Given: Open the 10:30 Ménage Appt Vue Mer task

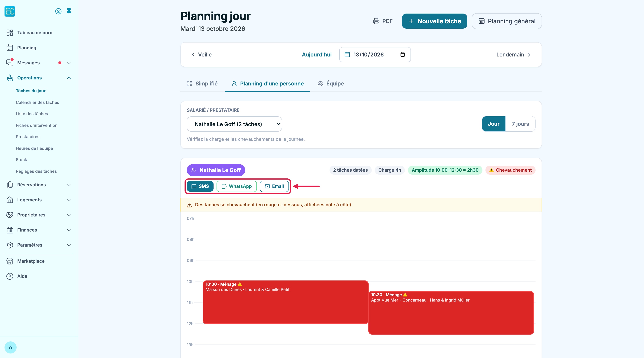Looking at the screenshot, I should click(x=451, y=313).
